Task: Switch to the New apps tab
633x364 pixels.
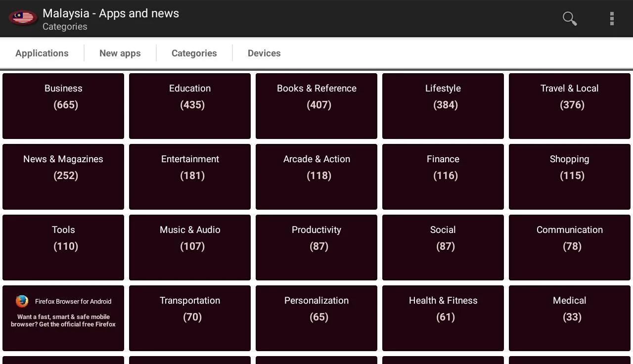Action: 120,53
